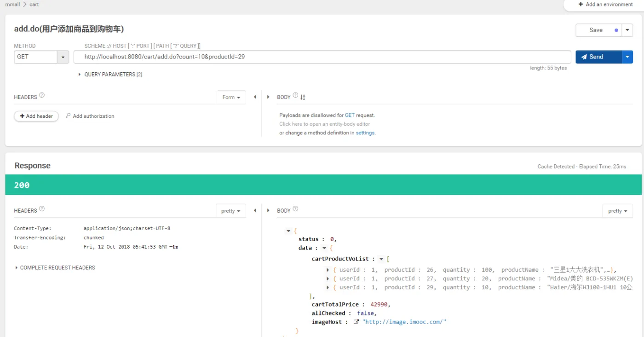
Task: Click the Transfer-Encoding chunked value
Action: pos(93,238)
